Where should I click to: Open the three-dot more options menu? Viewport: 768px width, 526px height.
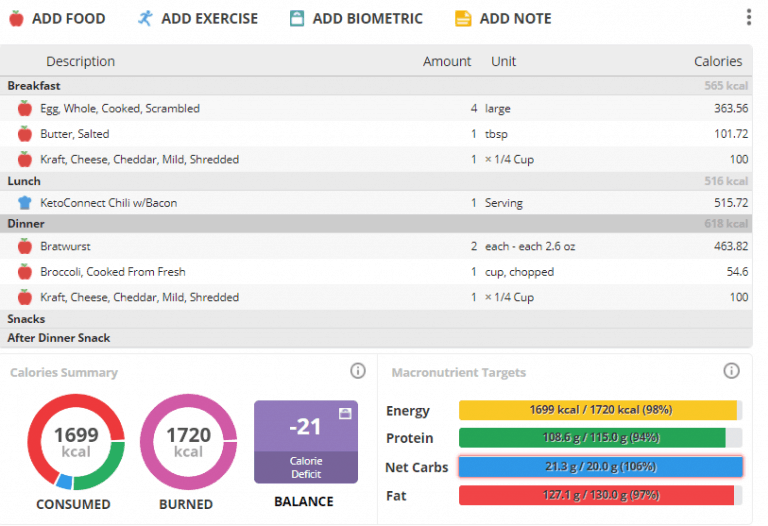(749, 18)
